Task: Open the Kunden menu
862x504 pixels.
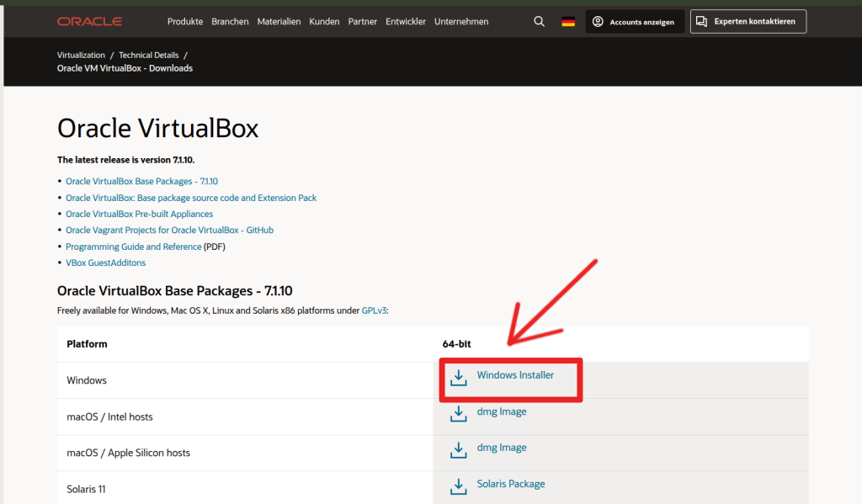Action: 324,21
